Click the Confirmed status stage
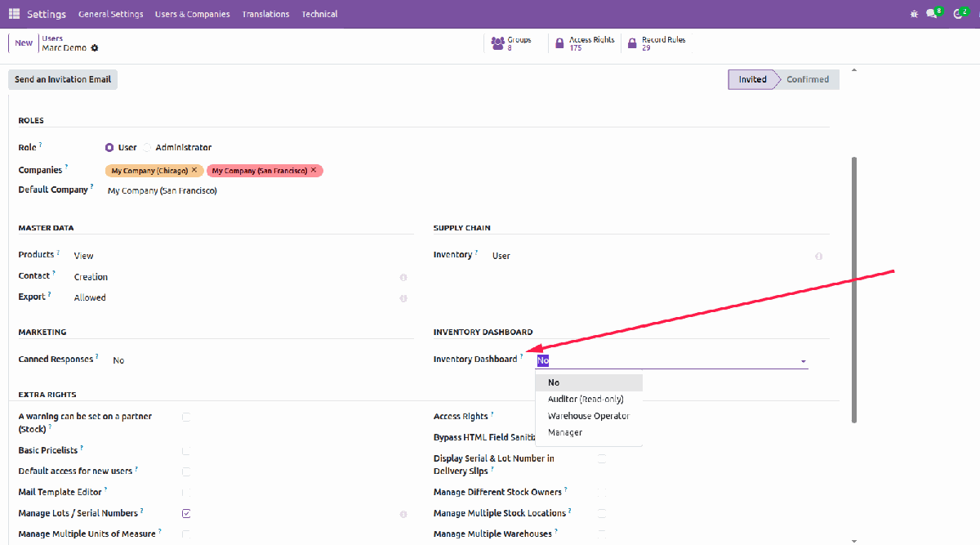 807,79
